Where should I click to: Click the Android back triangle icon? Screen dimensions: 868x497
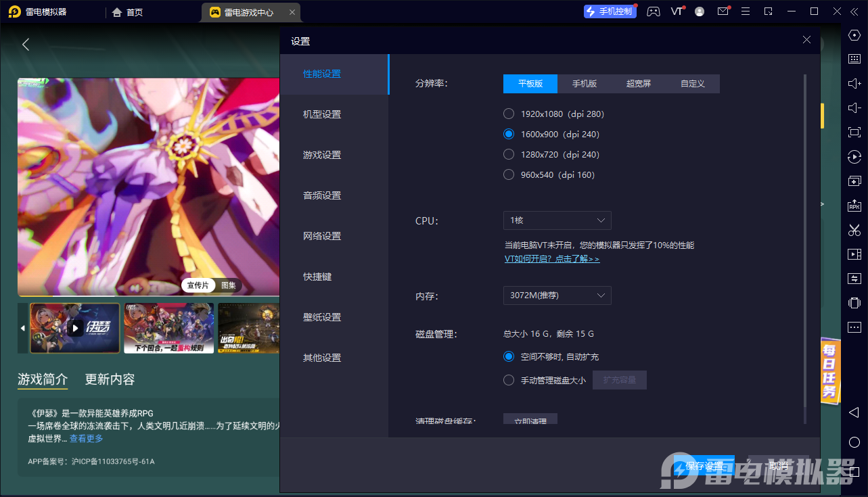[x=854, y=412]
